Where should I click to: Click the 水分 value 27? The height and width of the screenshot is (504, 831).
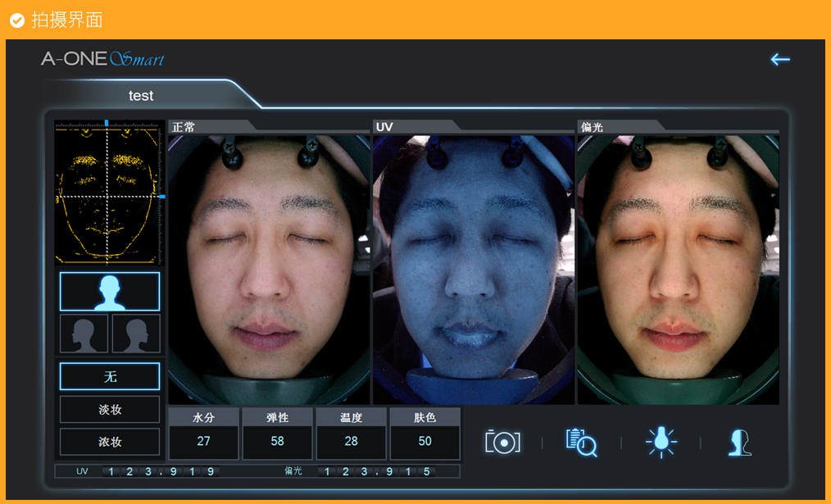tap(203, 441)
